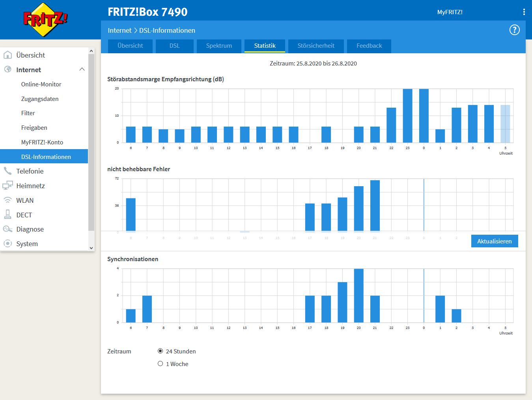Select the 24 Stunden radio button
This screenshot has width=532, height=400.
pyautogui.click(x=161, y=351)
